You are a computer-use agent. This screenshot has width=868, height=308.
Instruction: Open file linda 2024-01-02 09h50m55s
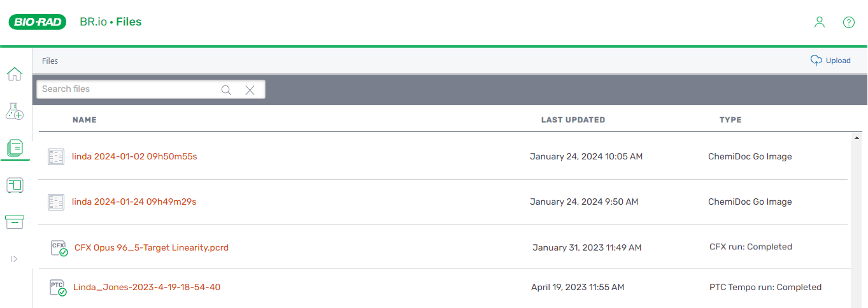pos(134,156)
